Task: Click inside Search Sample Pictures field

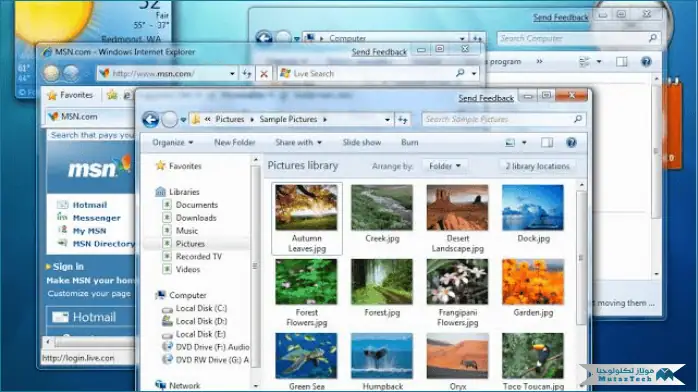Action: coord(503,119)
